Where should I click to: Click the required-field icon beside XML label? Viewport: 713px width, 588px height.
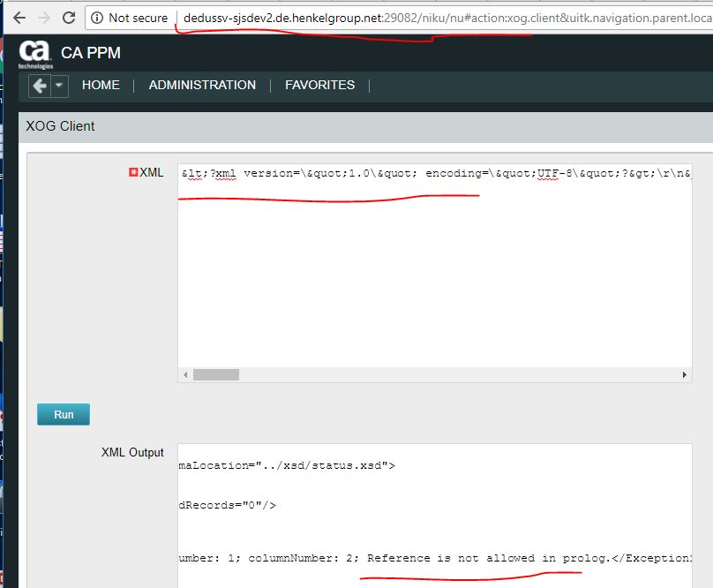pos(132,172)
